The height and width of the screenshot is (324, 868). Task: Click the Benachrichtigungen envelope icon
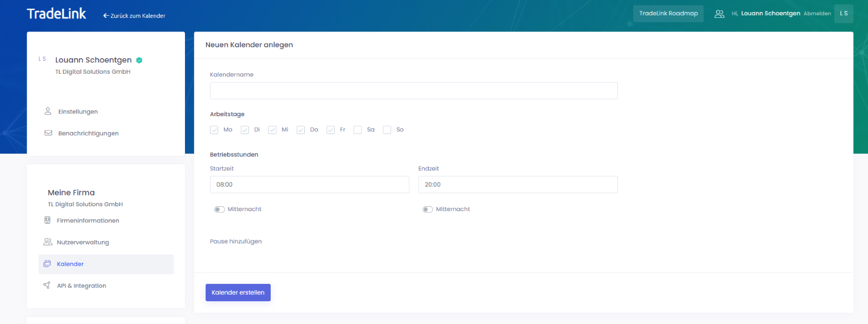(x=48, y=133)
